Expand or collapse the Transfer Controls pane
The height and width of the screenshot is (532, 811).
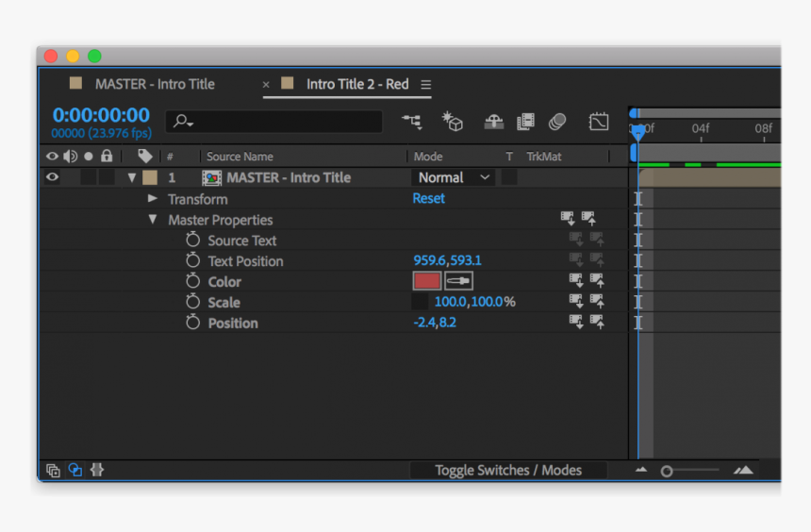pyautogui.click(x=75, y=470)
